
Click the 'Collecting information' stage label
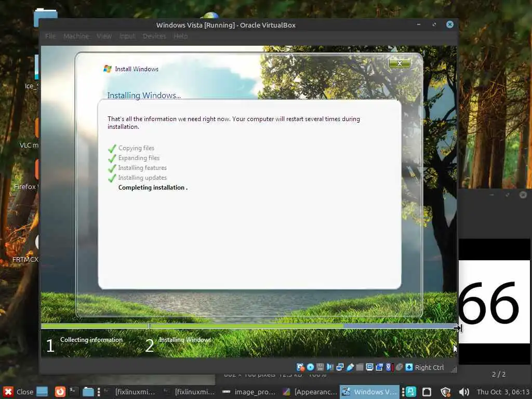coord(91,340)
